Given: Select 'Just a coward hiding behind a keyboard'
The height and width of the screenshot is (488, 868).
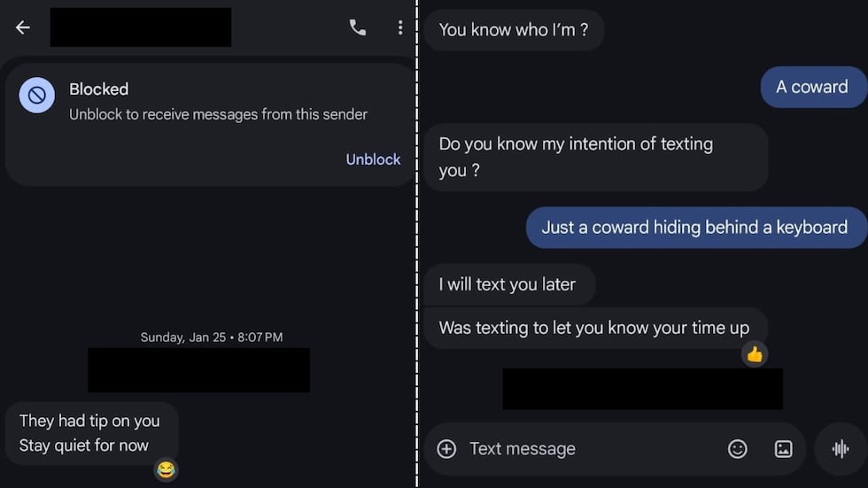Looking at the screenshot, I should 695,228.
